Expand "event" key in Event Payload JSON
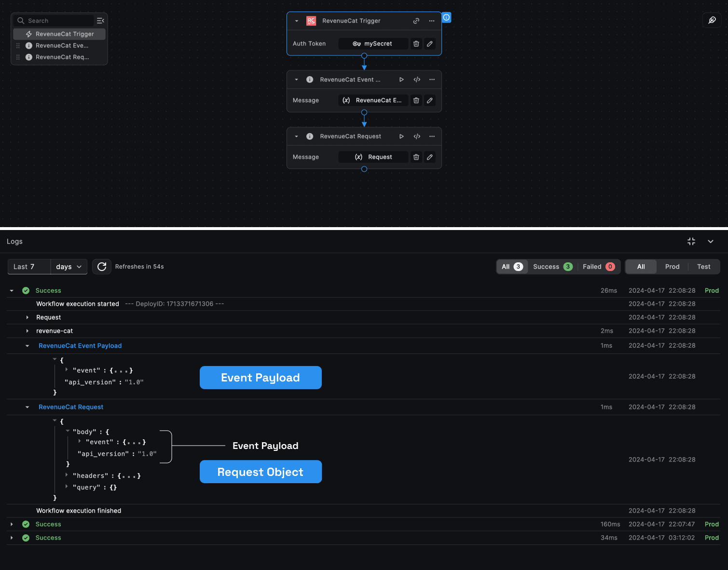 click(67, 370)
